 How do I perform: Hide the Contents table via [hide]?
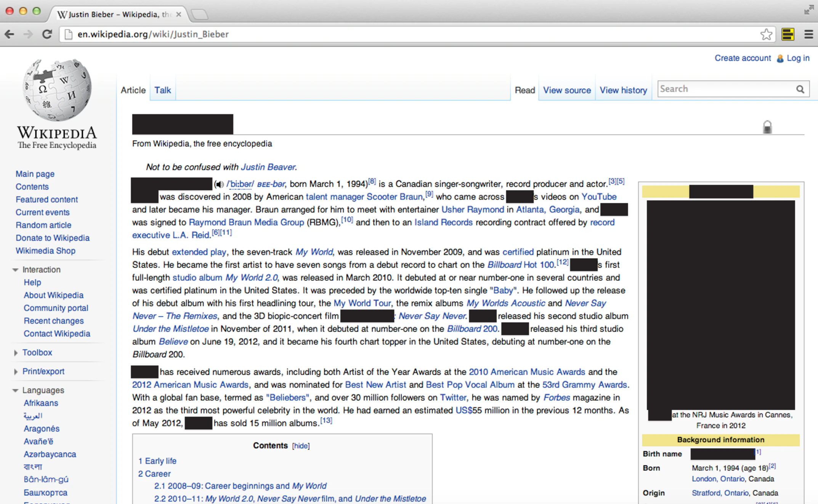click(x=301, y=446)
